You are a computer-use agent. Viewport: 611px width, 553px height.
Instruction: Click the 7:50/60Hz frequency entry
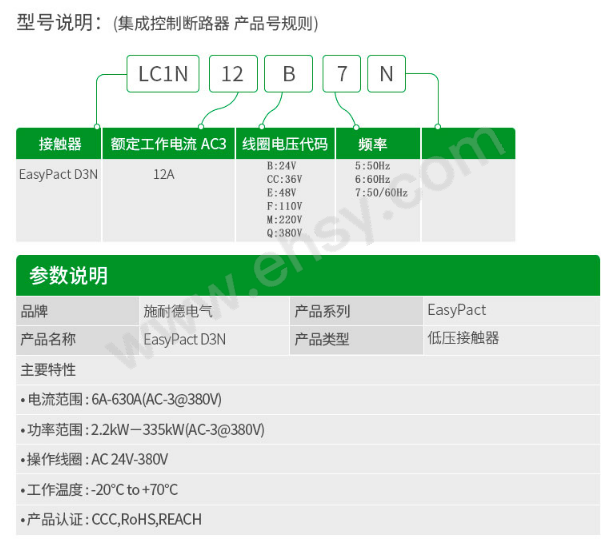click(381, 192)
